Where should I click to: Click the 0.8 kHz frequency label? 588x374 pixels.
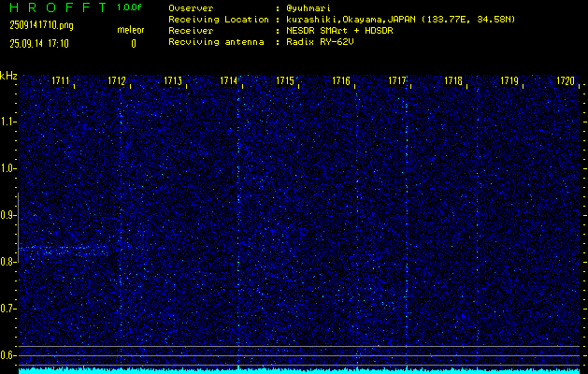click(7, 262)
